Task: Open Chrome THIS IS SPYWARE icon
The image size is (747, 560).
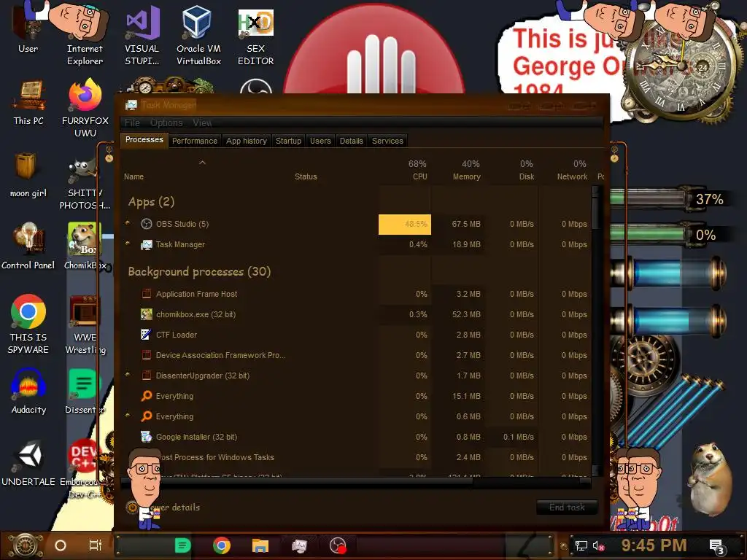Action: pyautogui.click(x=28, y=324)
